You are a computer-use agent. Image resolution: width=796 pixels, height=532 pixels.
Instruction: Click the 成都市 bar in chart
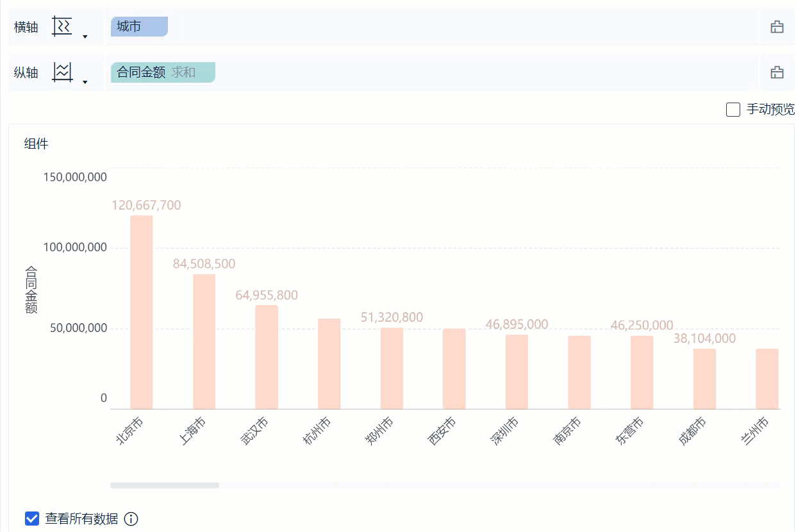tap(704, 379)
